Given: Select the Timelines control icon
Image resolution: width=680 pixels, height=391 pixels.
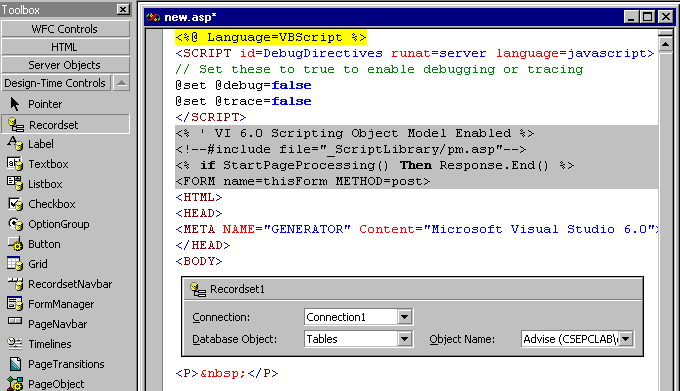Looking at the screenshot, I should pos(15,344).
